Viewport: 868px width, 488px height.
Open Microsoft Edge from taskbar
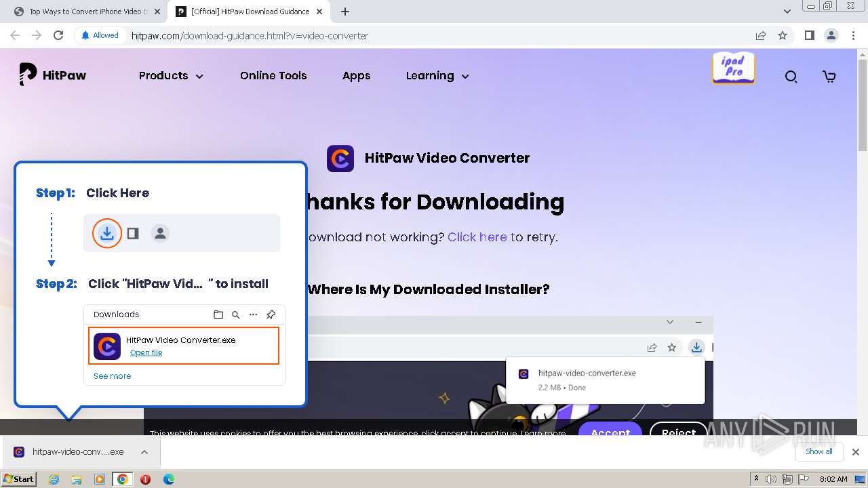coord(168,479)
